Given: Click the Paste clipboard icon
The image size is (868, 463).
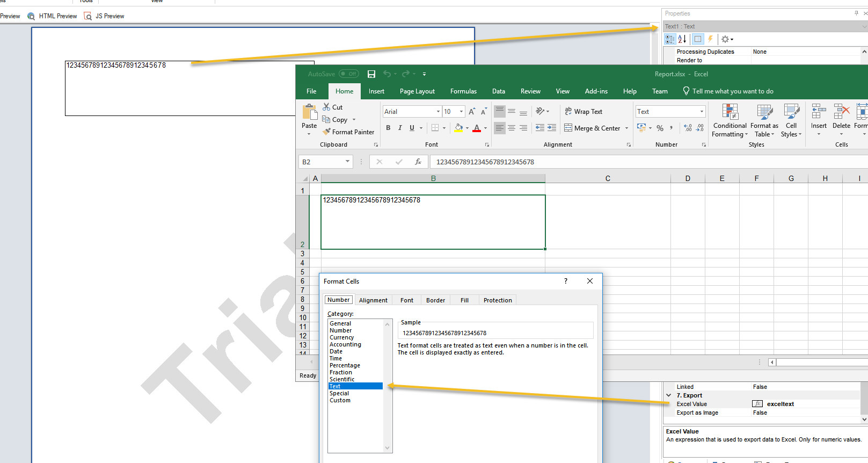Looking at the screenshot, I should [x=310, y=112].
